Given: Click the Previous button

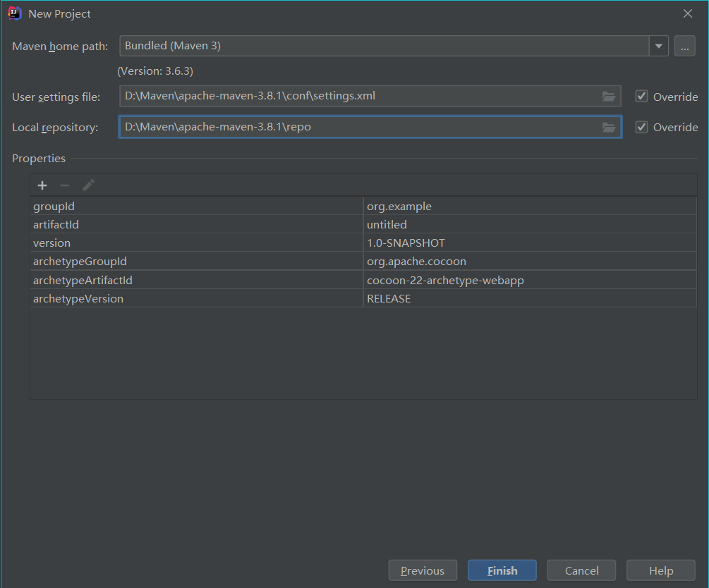Looking at the screenshot, I should tap(423, 570).
